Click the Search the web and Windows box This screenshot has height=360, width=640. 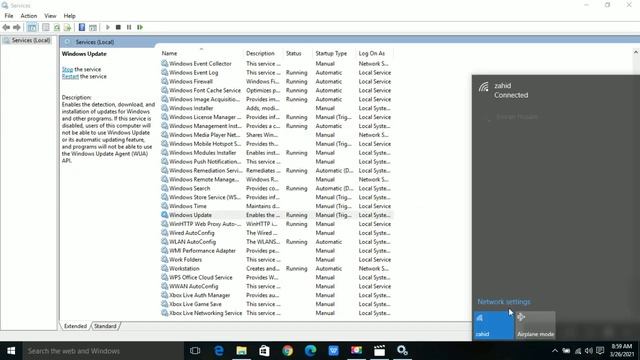click(x=103, y=351)
